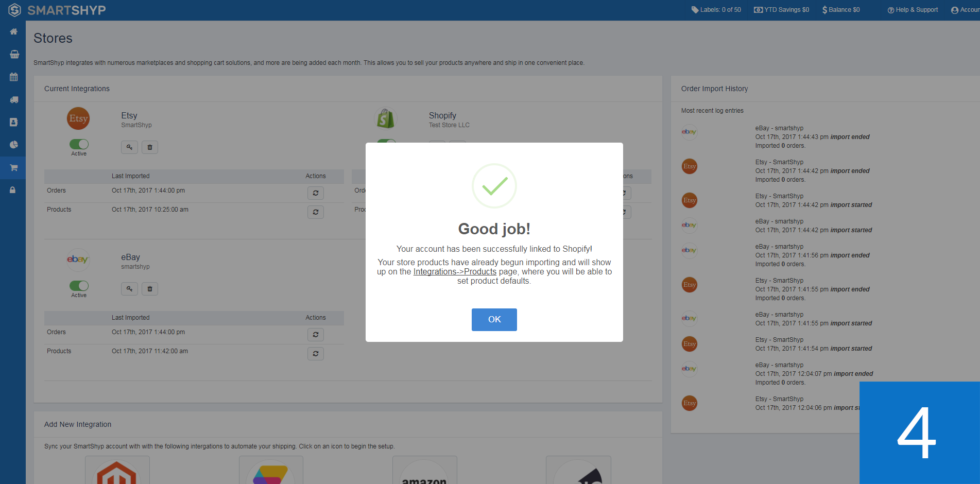Refresh eBay Products import
The height and width of the screenshot is (484, 980).
click(315, 354)
